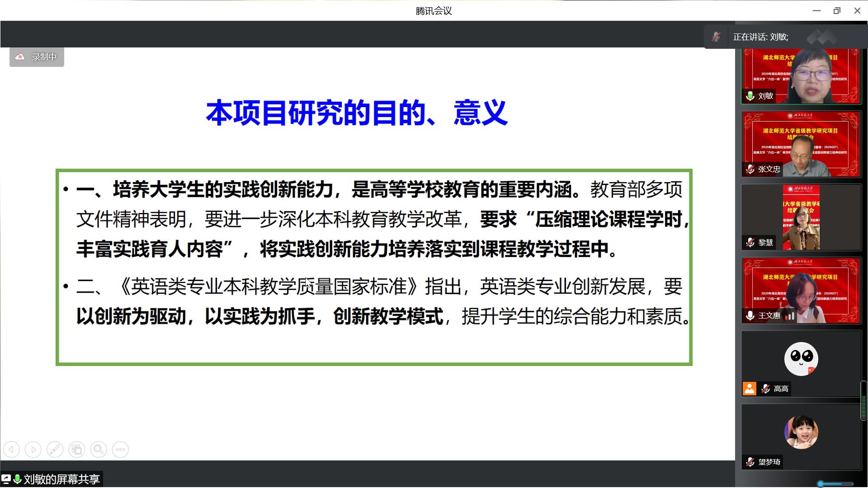The width and height of the screenshot is (868, 488).
Task: Click the orange host badge beside 高高
Action: pyautogui.click(x=750, y=389)
